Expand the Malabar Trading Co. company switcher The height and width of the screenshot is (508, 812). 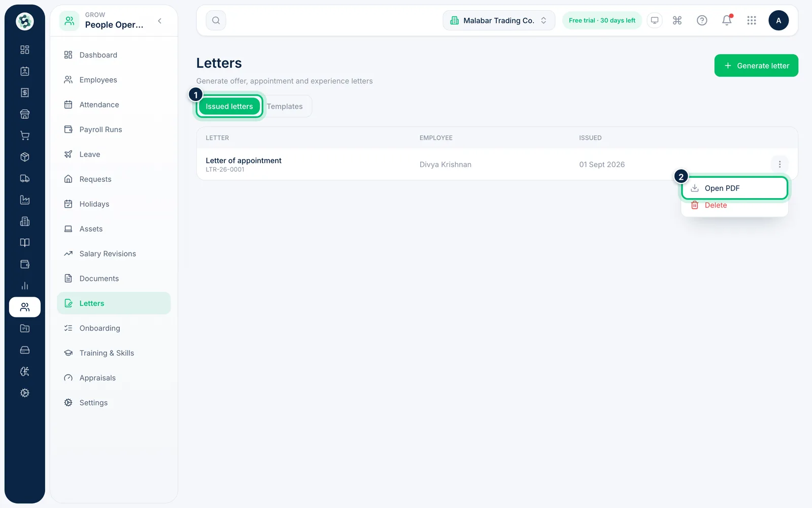499,20
